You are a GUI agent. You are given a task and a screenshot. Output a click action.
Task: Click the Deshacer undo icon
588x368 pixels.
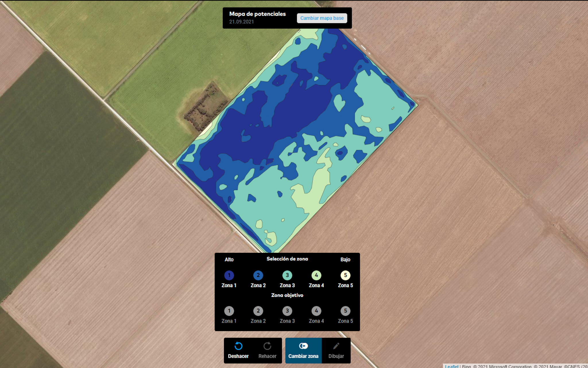238,346
